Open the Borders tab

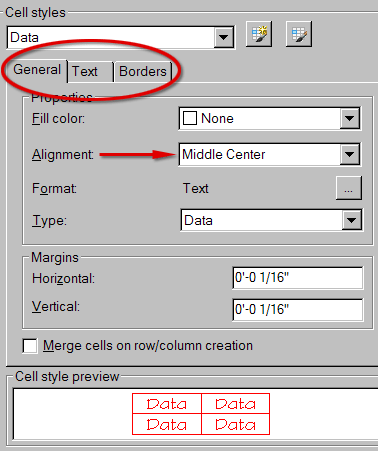coord(143,71)
